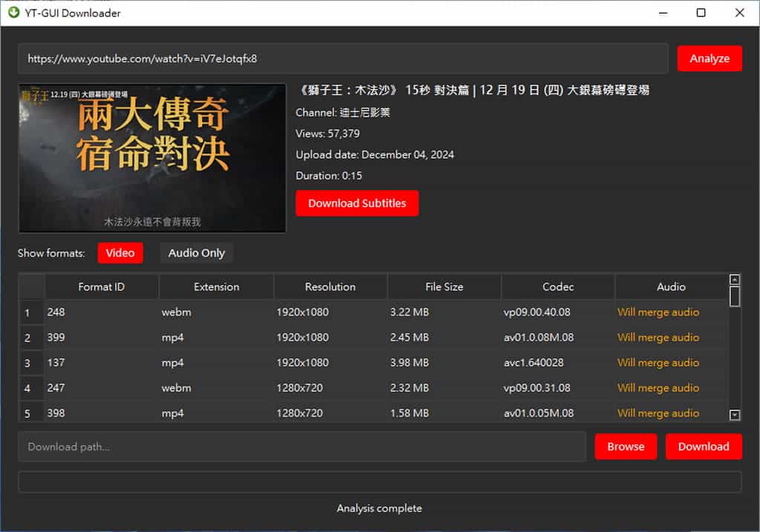Screen dimensions: 760x532
Task: Select the Video format toggle
Action: click(119, 253)
